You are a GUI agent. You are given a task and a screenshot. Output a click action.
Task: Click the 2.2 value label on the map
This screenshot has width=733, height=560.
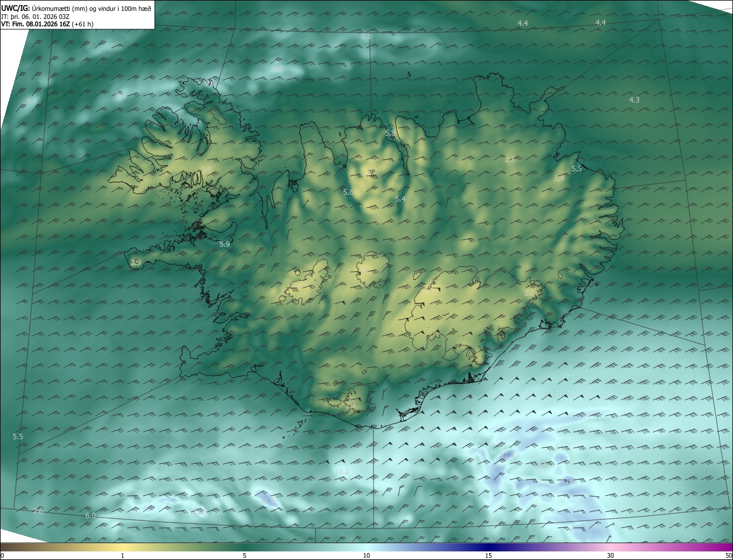click(530, 293)
